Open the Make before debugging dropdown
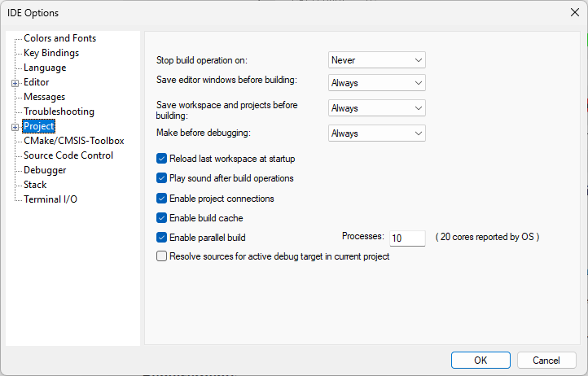The height and width of the screenshot is (376, 588). click(x=376, y=133)
